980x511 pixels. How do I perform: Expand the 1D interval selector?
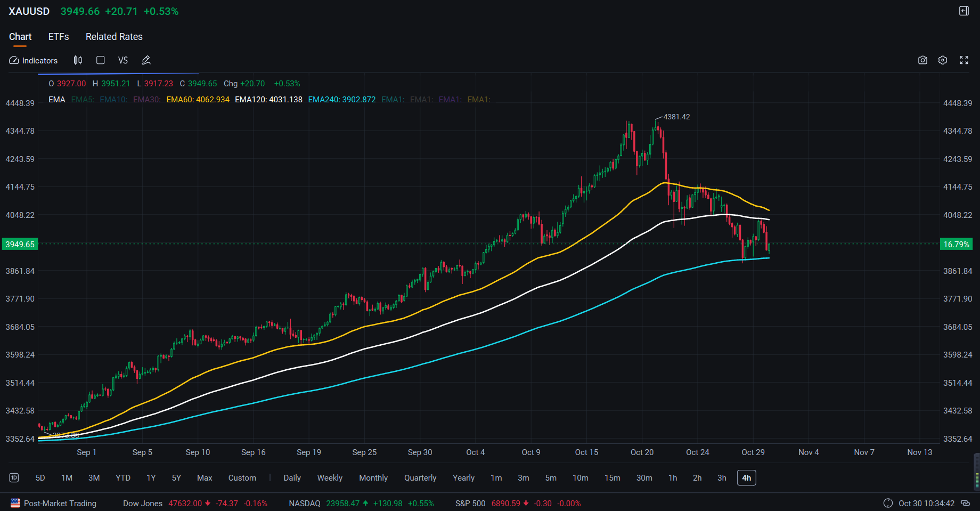click(x=13, y=478)
